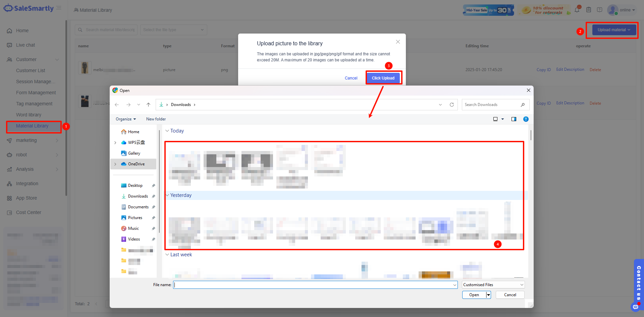This screenshot has width=644, height=317.
Task: Click the user avatar icon
Action: pyautogui.click(x=612, y=10)
